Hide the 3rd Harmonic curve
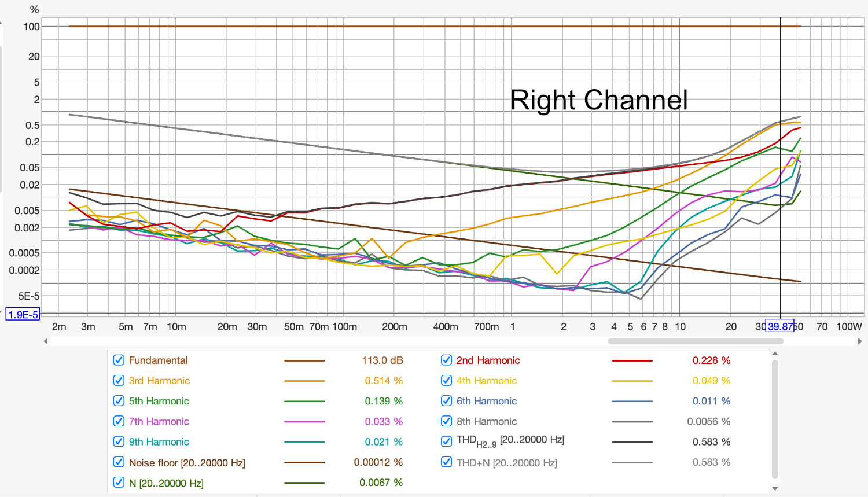This screenshot has width=868, height=497. [119, 380]
